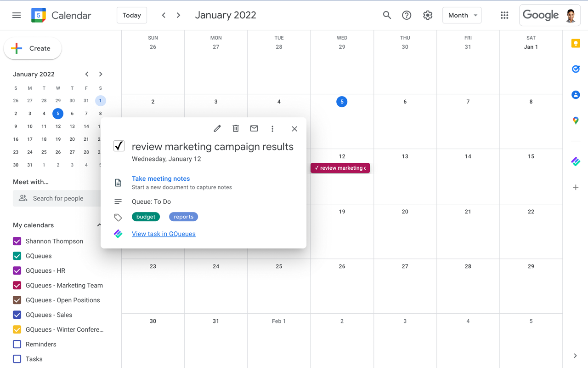Open Google Maps side panel
Viewport: 588px width, 368px height.
pos(576,121)
